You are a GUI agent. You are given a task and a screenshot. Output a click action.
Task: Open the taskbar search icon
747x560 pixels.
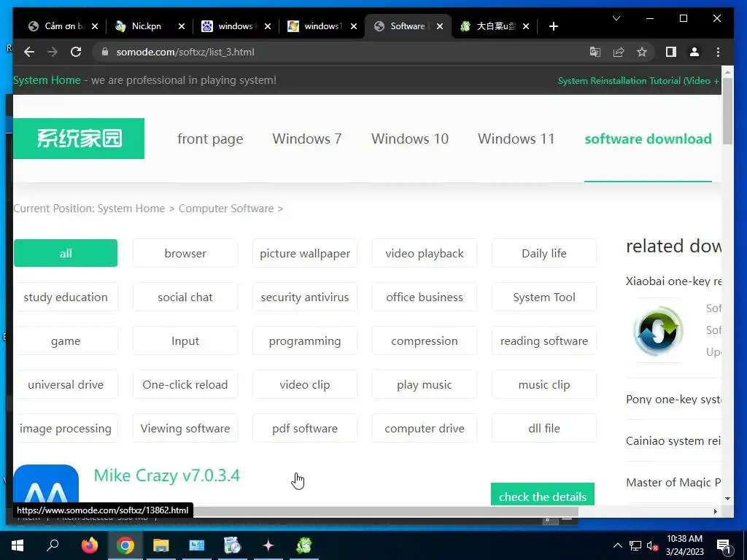coord(53,545)
